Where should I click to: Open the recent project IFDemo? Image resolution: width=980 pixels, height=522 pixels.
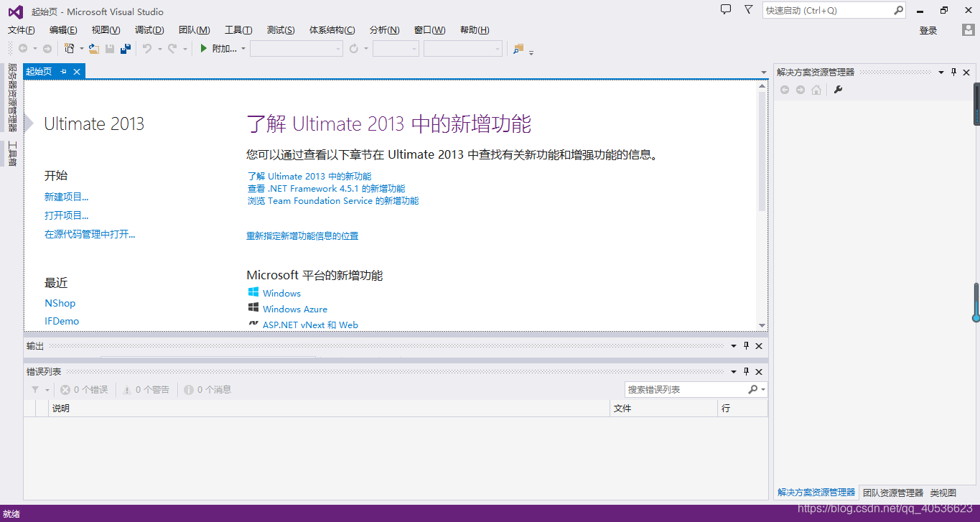(x=62, y=321)
